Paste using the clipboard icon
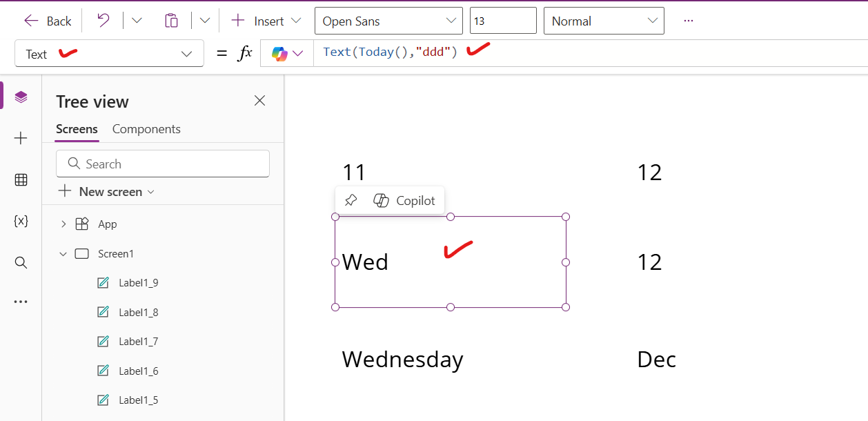The height and width of the screenshot is (421, 868). [x=171, y=20]
